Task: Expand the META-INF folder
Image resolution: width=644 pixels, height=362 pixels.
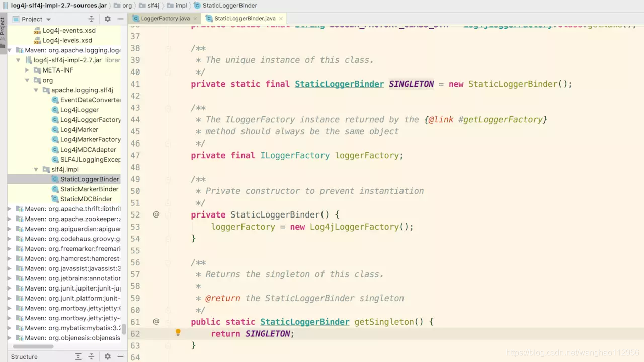Action: coord(27,70)
